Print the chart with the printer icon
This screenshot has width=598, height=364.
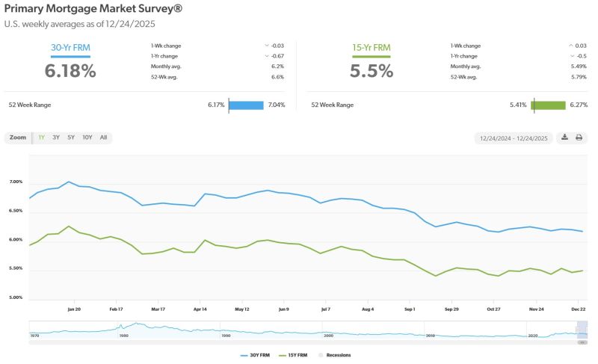point(579,138)
